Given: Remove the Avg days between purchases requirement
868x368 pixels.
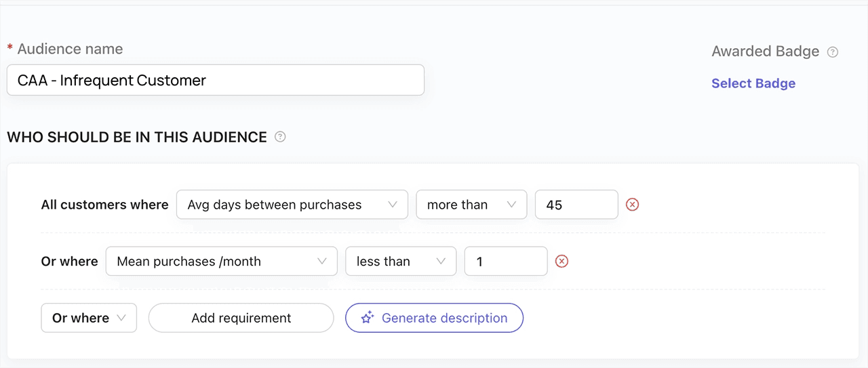Looking at the screenshot, I should click(x=632, y=205).
